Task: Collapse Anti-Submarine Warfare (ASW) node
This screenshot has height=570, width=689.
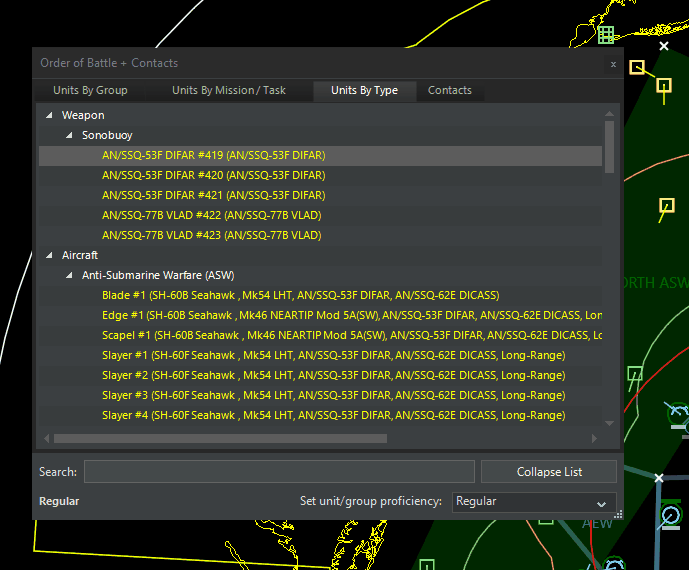Action: [x=69, y=276]
